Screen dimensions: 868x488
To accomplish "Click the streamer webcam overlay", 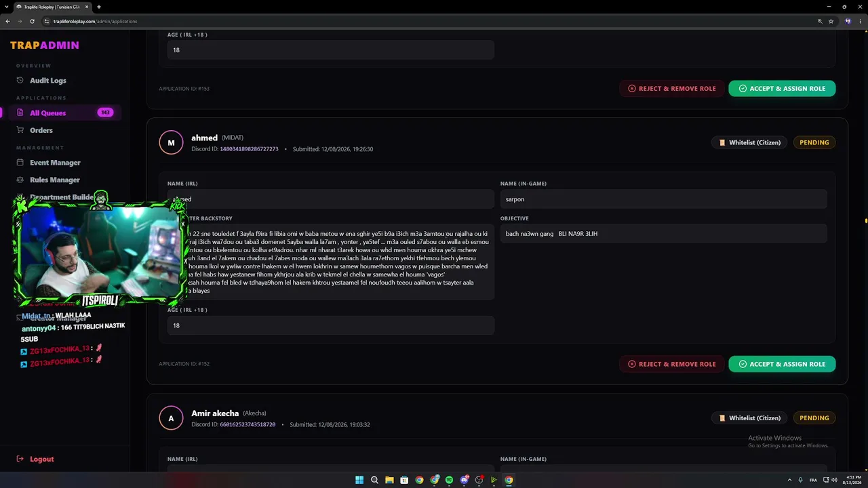I will click(100, 251).
